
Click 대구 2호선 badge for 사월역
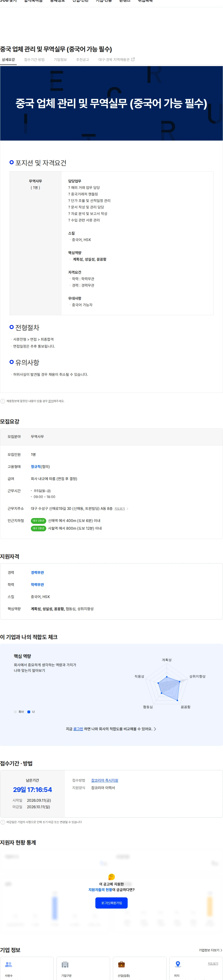click(x=38, y=529)
